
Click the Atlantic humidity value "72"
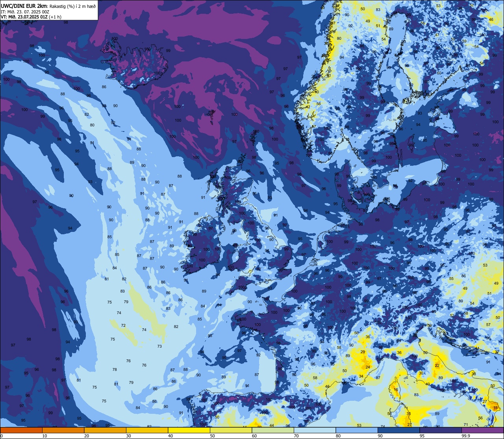point(123,325)
